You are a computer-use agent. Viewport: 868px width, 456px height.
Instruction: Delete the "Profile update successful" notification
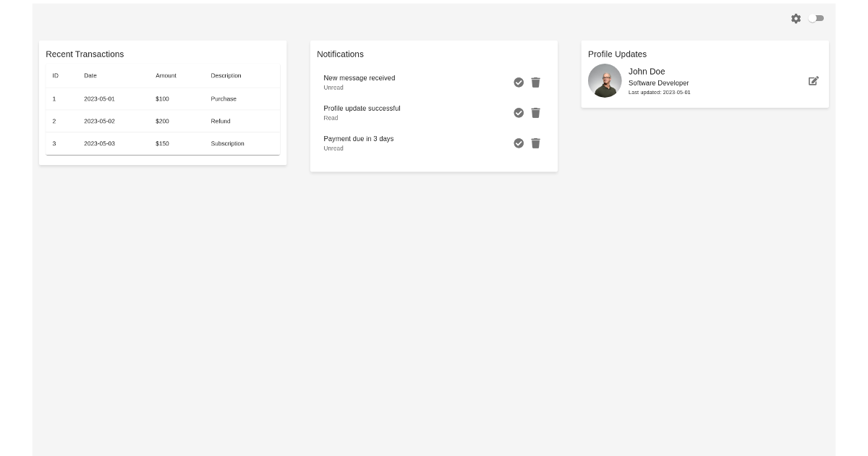tap(535, 113)
